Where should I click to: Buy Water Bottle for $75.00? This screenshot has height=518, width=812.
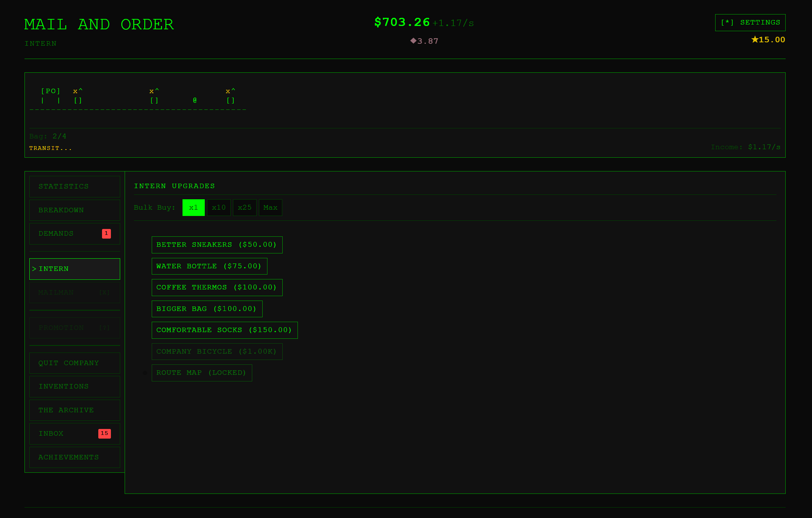tap(209, 266)
